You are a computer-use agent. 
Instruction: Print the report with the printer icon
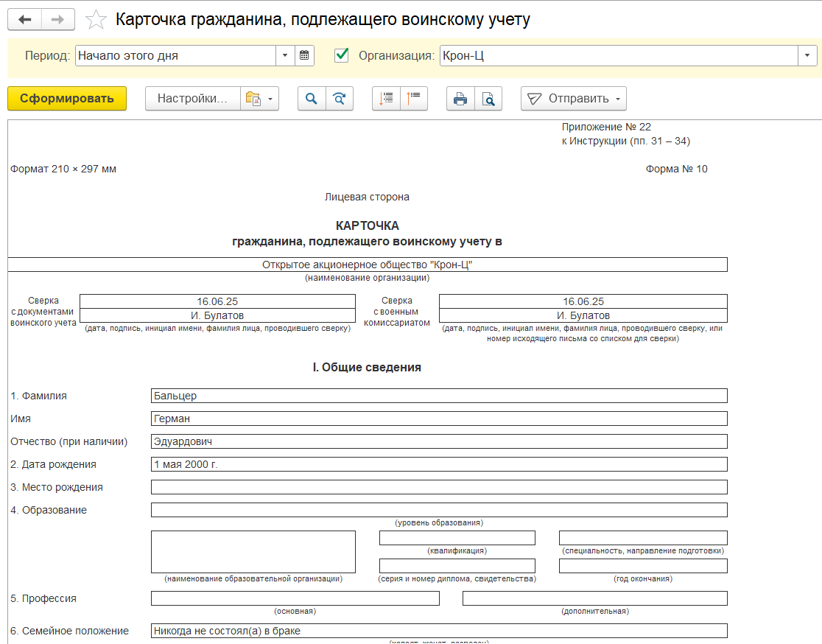pyautogui.click(x=460, y=99)
